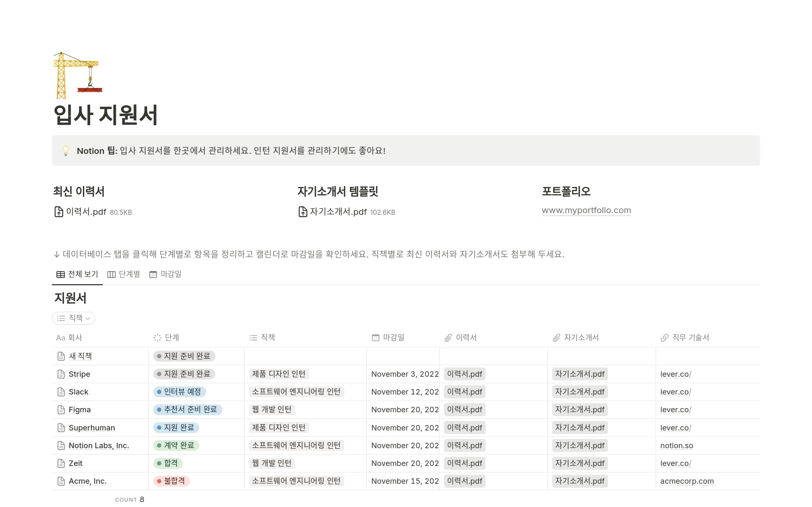Click the calendar icon in 마감일 column header
812x507 pixels.
(376, 338)
